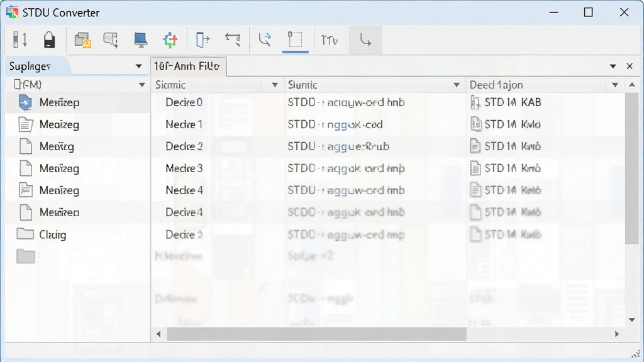Close the file panel with the X button
Viewport: 644px width, 362px height.
tap(630, 66)
